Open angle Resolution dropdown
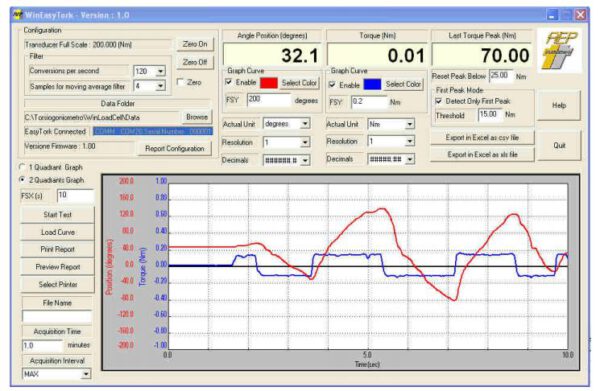Screen dimensions: 600x391 coord(305,142)
